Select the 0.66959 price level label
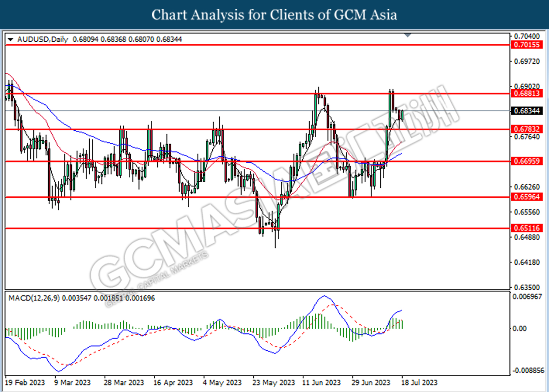549x392 pixels. tap(527, 161)
